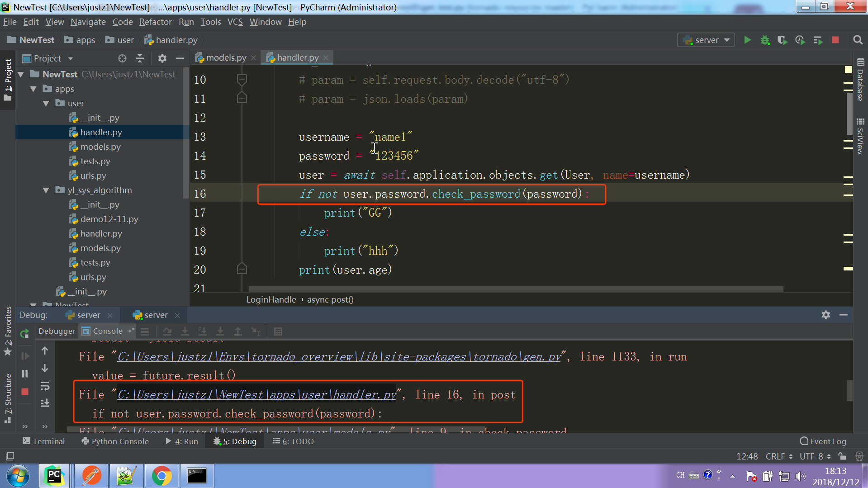Open PyCharm from the taskbar
Viewport: 868px width, 488px height.
pyautogui.click(x=54, y=476)
